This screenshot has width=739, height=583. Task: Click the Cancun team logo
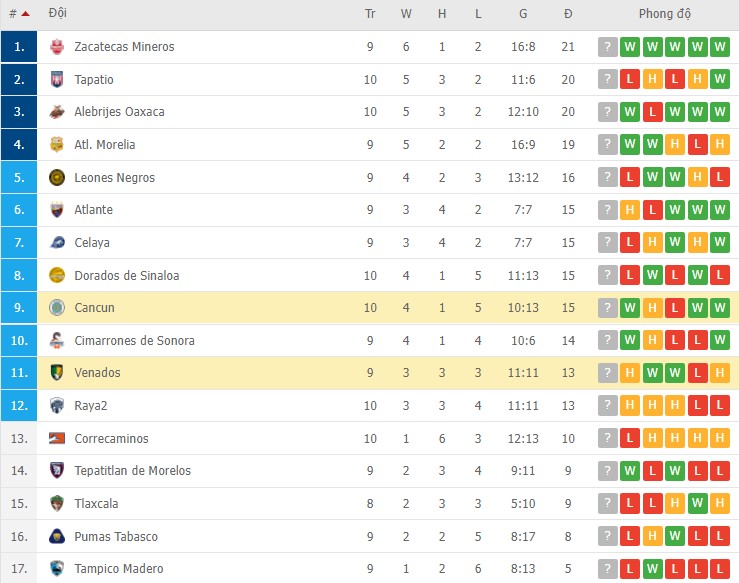coord(57,308)
